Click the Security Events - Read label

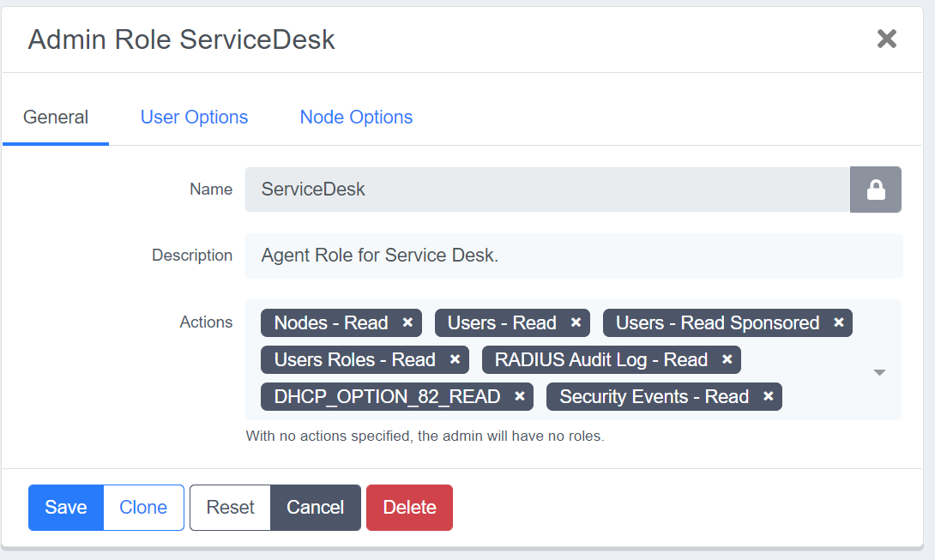tap(654, 396)
